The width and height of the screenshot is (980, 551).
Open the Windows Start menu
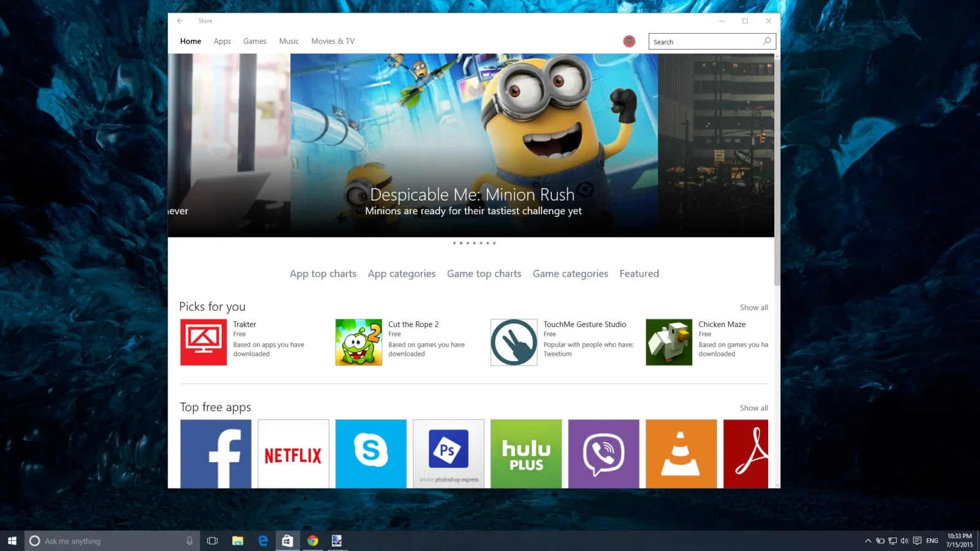pos(12,541)
